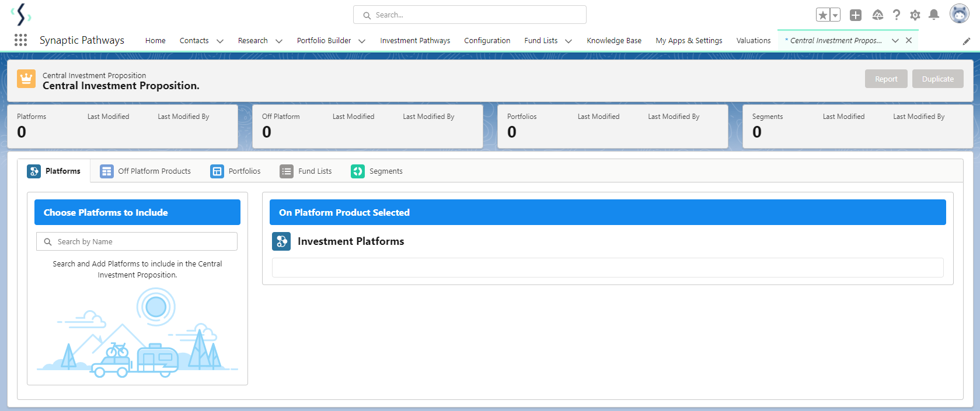980x411 pixels.
Task: Click the edit navigation pencil icon
Action: [967, 41]
